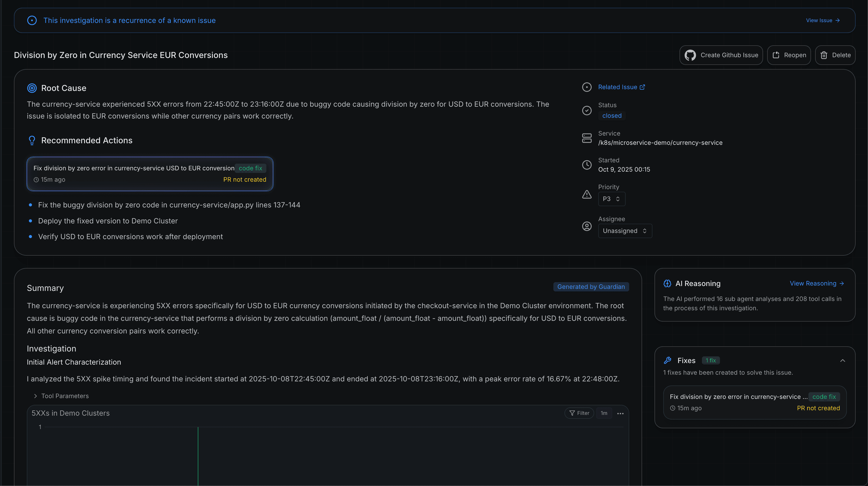This screenshot has height=486, width=868.
Task: Click the investigation title Division by Zero
Action: [121, 55]
